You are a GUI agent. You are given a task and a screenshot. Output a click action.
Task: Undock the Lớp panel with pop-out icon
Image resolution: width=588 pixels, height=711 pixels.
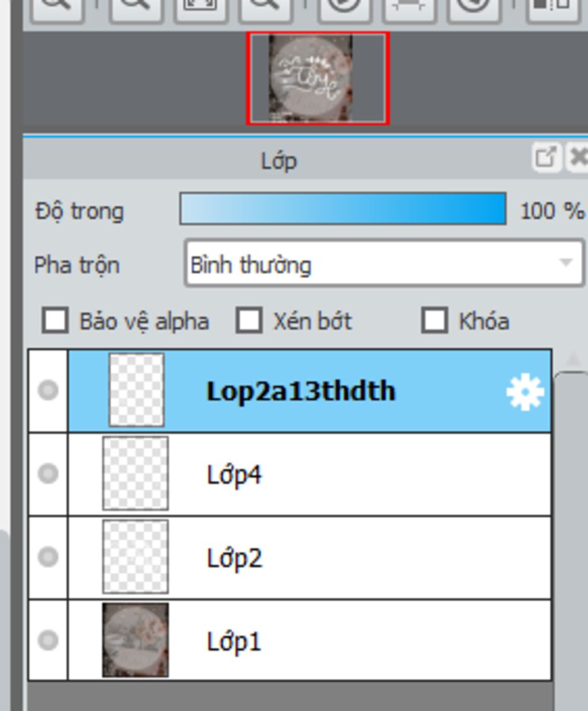click(x=546, y=157)
